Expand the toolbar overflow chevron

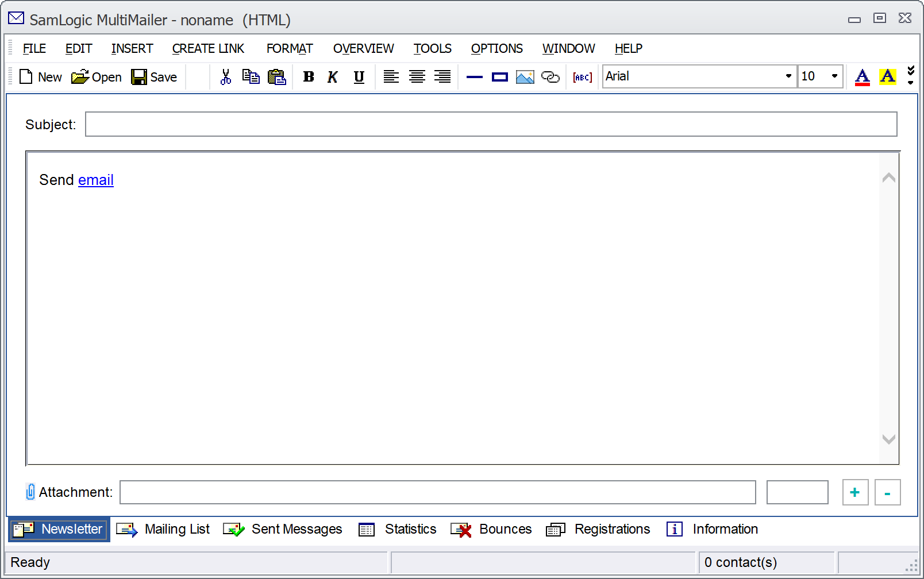point(911,76)
